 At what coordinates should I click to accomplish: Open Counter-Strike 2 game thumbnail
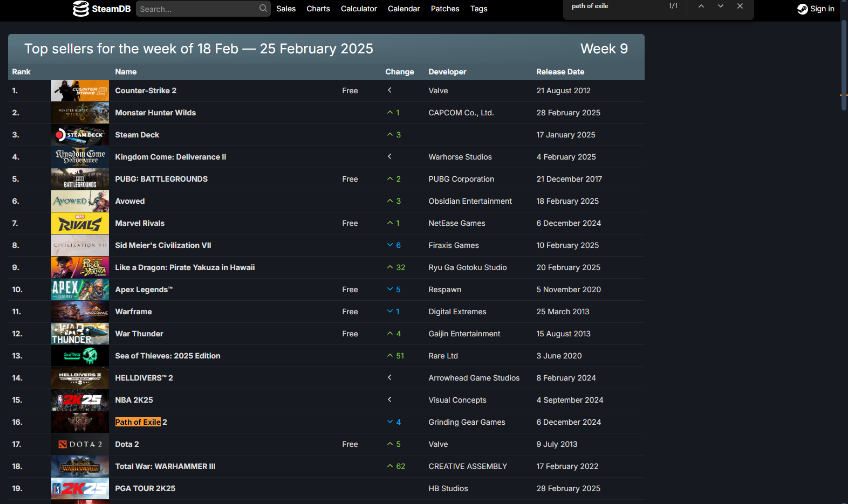(x=80, y=91)
